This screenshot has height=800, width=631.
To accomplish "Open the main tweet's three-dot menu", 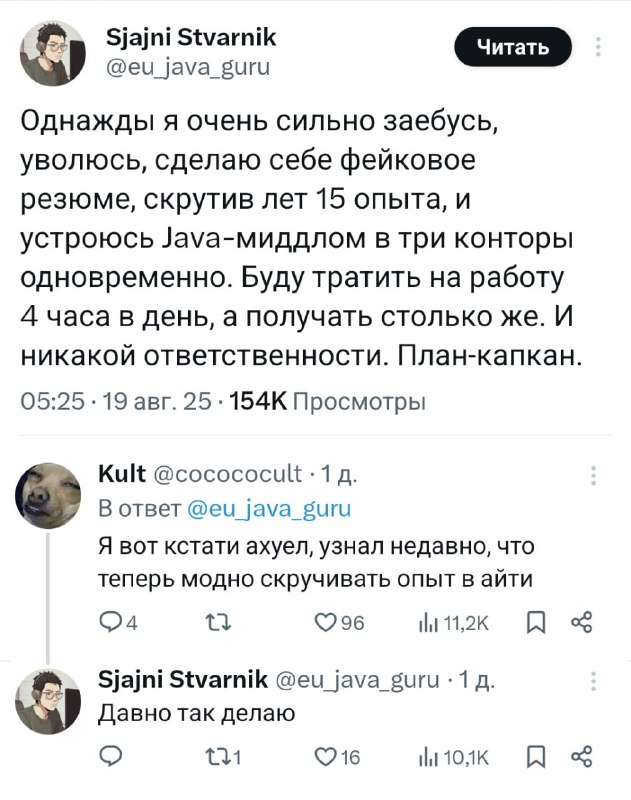I will pos(598,46).
